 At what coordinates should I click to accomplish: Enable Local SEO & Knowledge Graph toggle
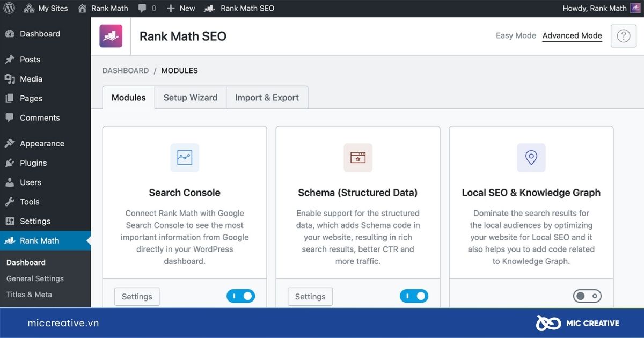pos(587,296)
